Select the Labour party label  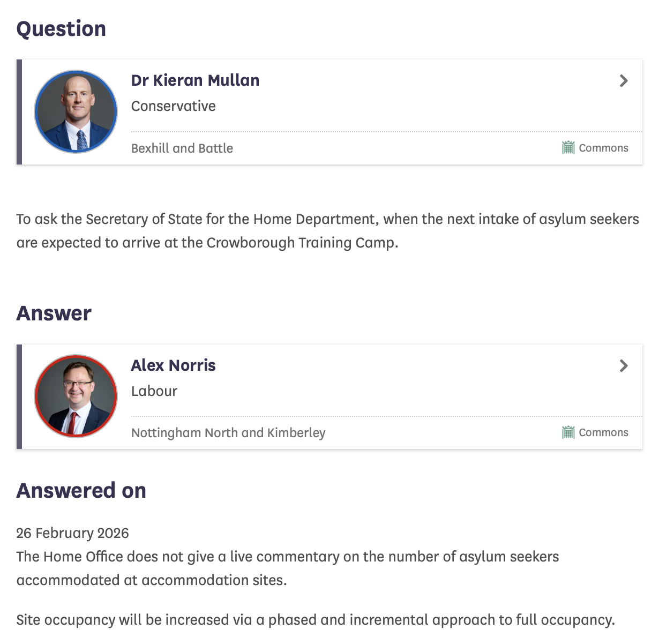pos(154,391)
